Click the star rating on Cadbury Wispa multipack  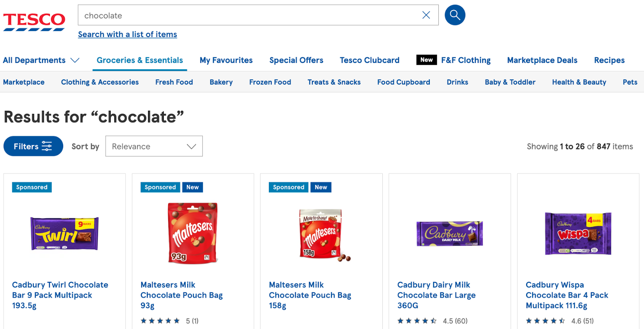[545, 321]
